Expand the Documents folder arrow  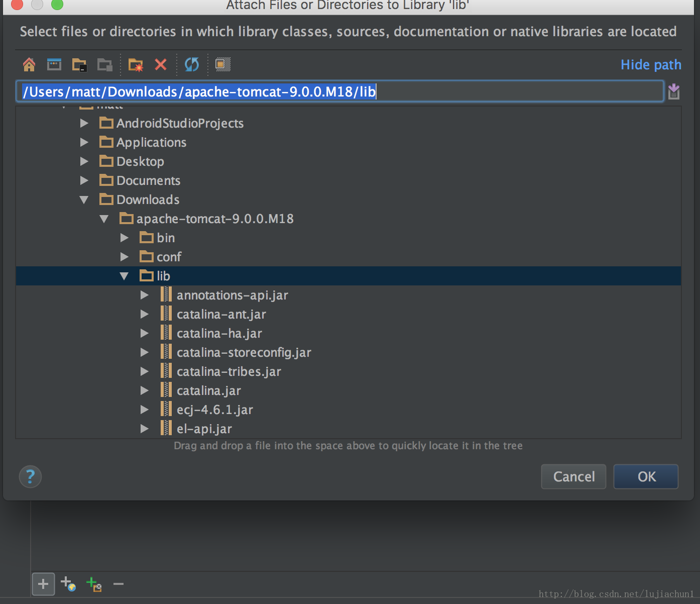pos(84,180)
